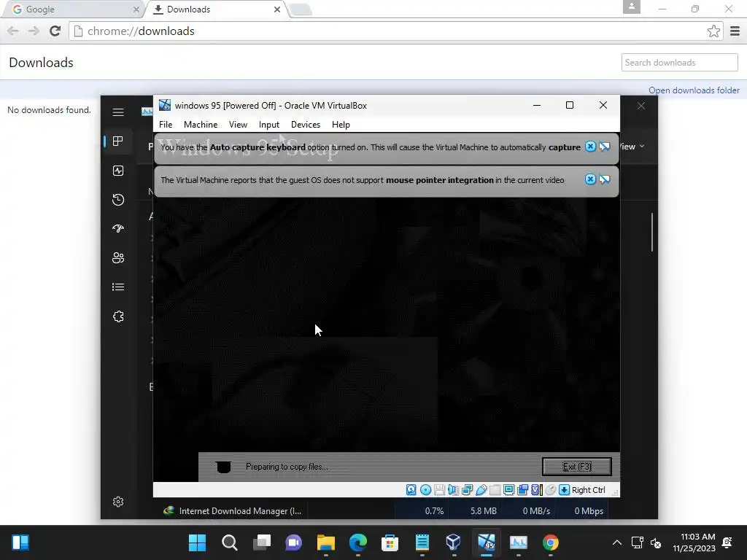Open the widgets panel icon on taskbar
The image size is (747, 560).
[20, 542]
